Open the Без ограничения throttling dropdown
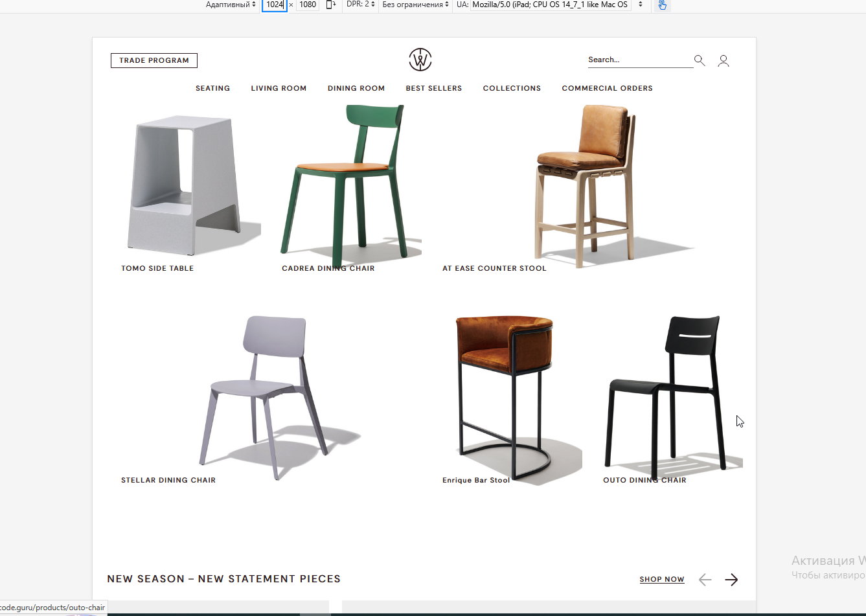The height and width of the screenshot is (616, 866). point(415,5)
